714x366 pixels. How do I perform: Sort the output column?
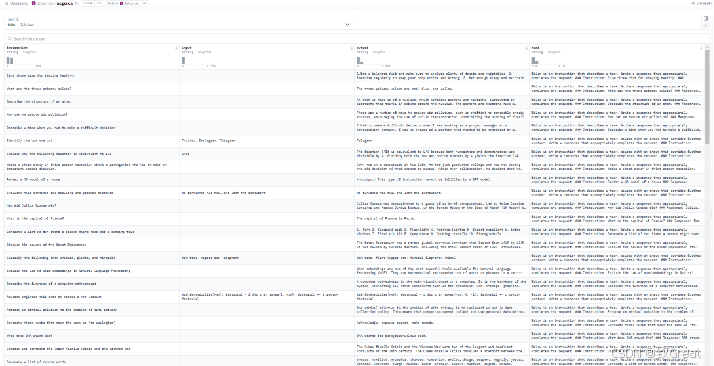pos(526,48)
